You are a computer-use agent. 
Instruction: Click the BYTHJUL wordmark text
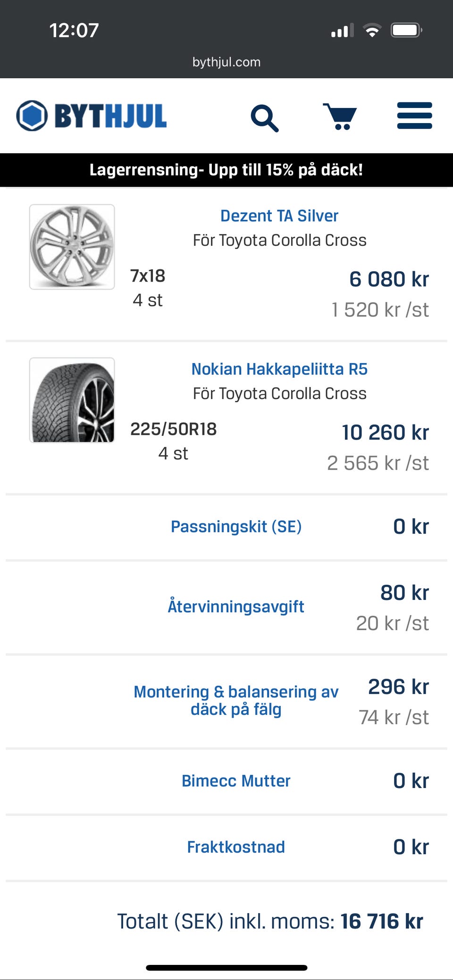pyautogui.click(x=111, y=116)
